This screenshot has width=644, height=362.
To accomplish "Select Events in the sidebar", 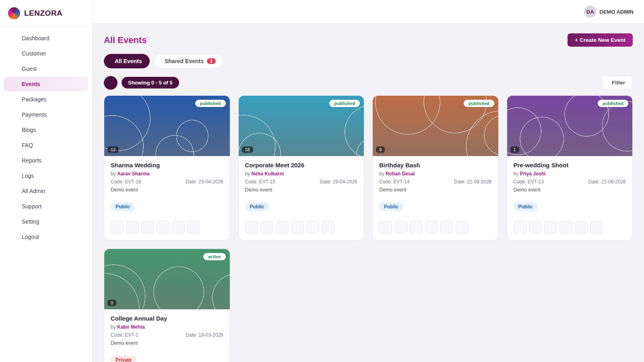I will [x=46, y=84].
